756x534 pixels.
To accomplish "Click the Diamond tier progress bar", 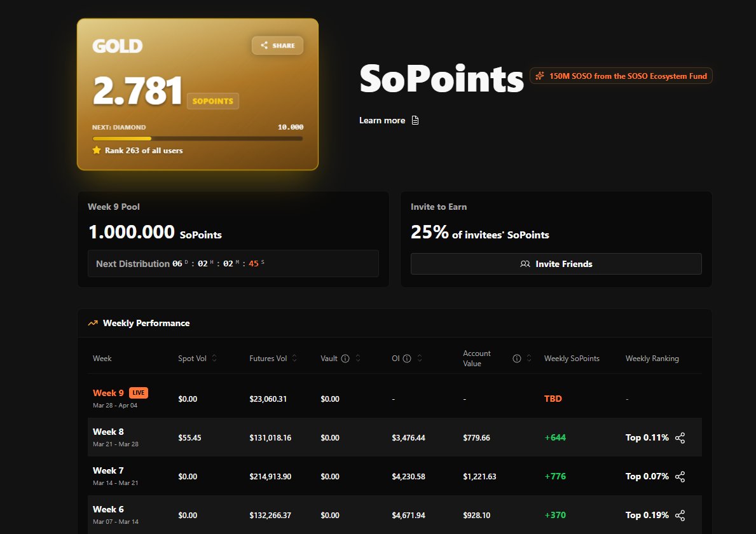I will click(x=198, y=139).
